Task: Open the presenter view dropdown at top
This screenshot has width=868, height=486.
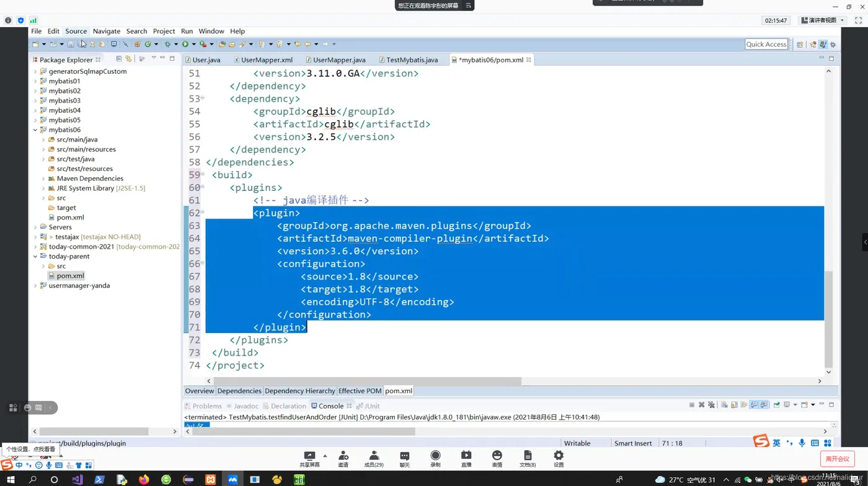Action: pyautogui.click(x=822, y=20)
